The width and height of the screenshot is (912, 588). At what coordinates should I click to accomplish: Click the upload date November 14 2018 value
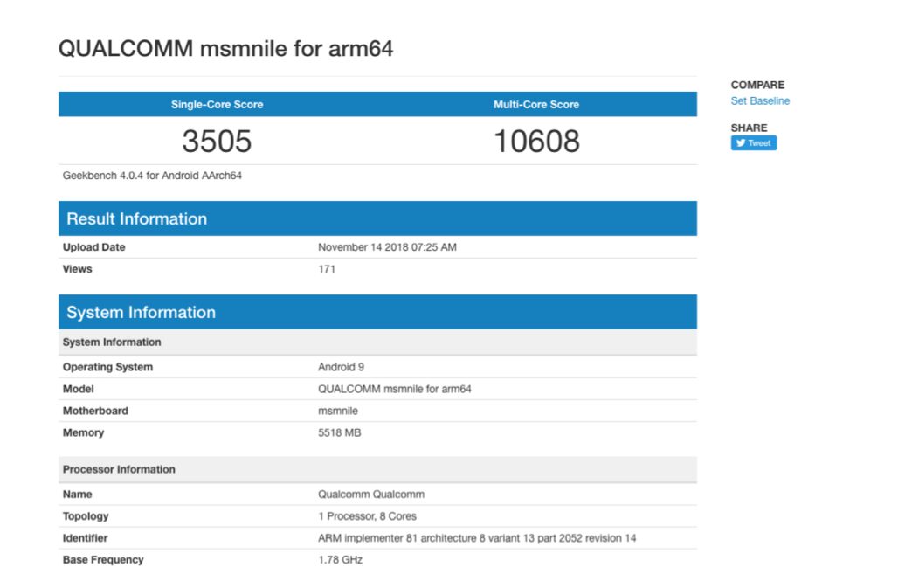(387, 247)
